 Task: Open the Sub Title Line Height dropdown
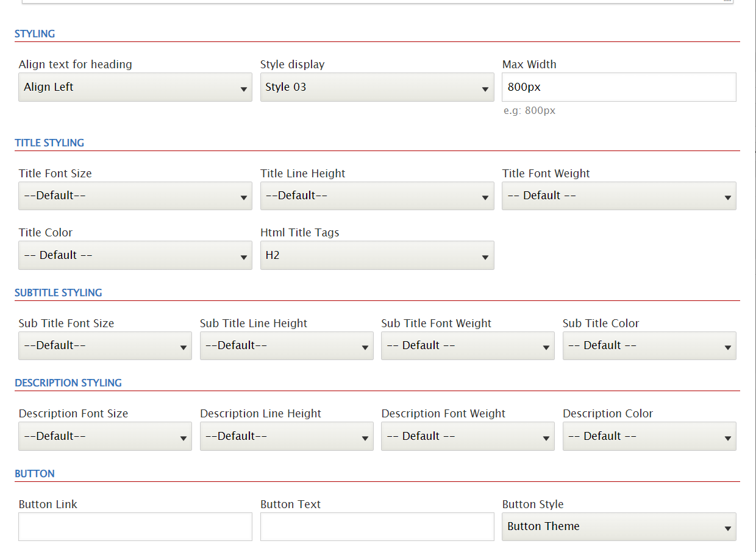(x=287, y=345)
